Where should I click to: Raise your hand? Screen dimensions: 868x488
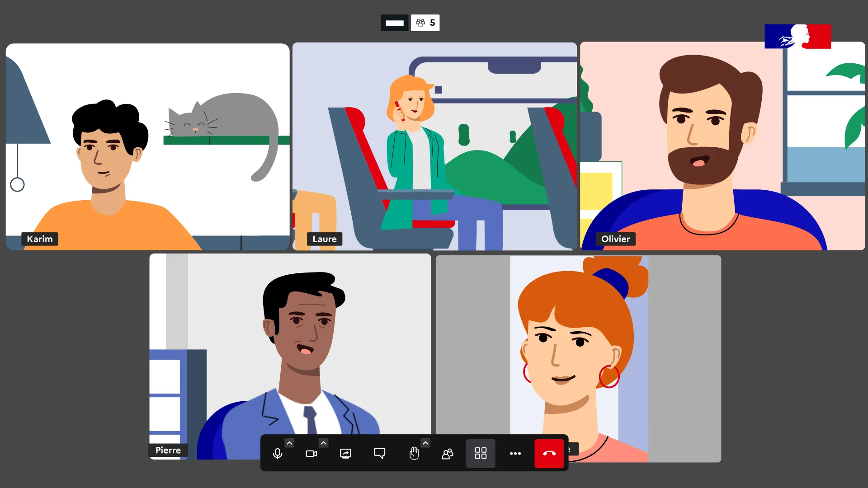414,453
